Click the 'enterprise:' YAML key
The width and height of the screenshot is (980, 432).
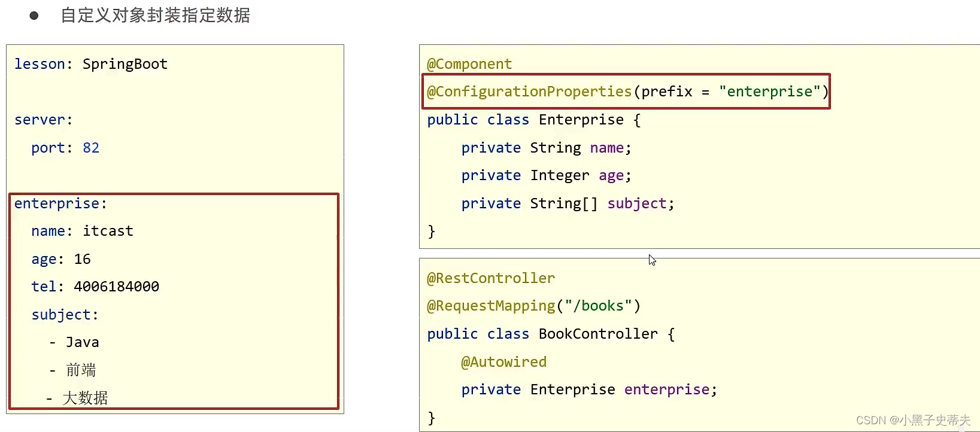[x=60, y=204]
